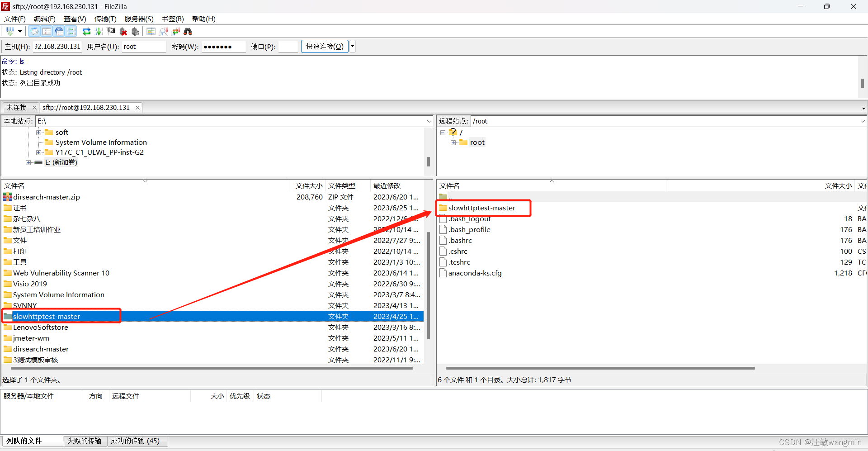Image resolution: width=868 pixels, height=451 pixels.
Task: Click the 快速连接(Q) button
Action: (x=325, y=47)
